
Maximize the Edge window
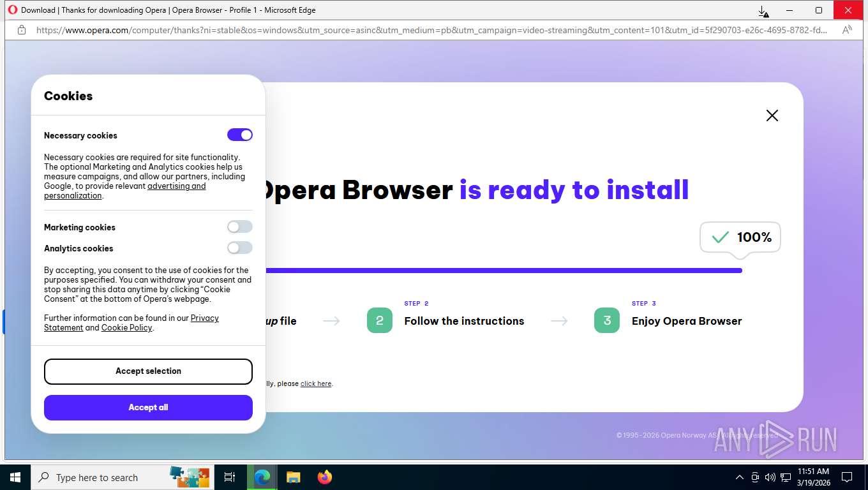tap(819, 10)
